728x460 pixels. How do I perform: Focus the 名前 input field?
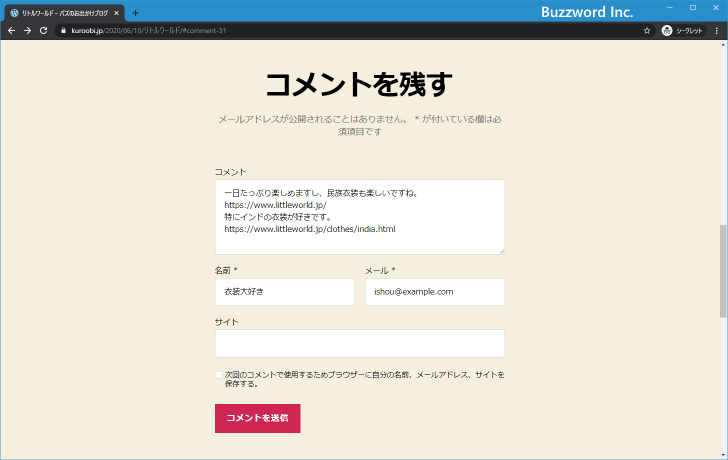[284, 292]
